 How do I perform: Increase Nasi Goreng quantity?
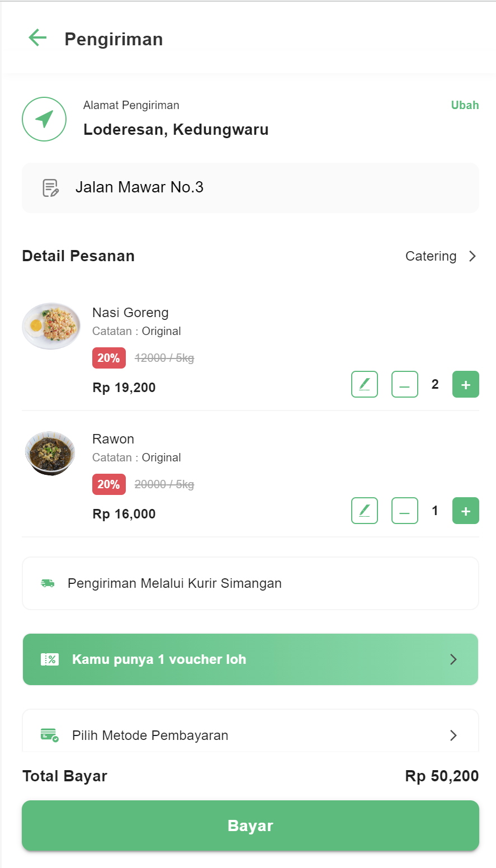[x=466, y=384]
